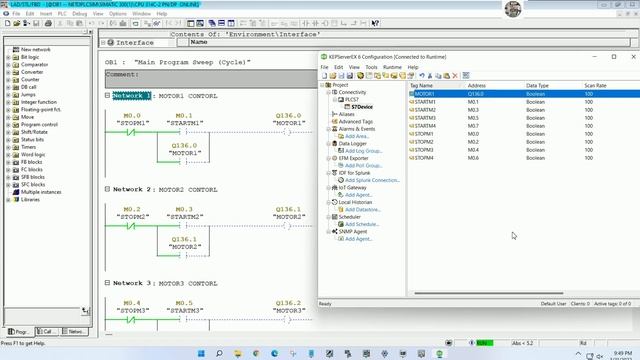The image size is (640, 360).
Task: Insert a normally closed contact from toolbar
Action: (316, 23)
